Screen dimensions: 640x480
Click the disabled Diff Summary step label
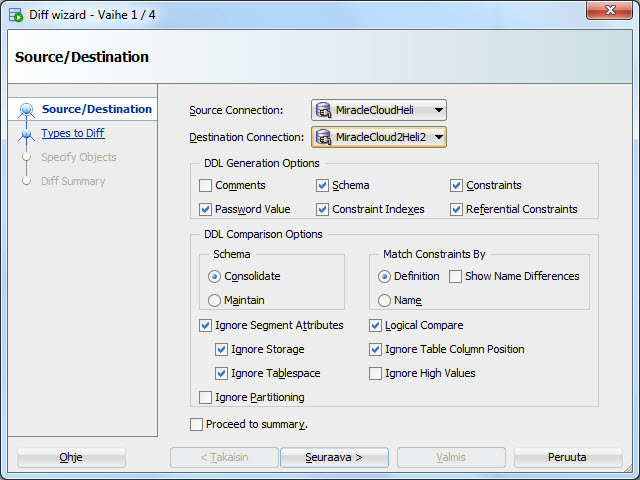(x=73, y=181)
